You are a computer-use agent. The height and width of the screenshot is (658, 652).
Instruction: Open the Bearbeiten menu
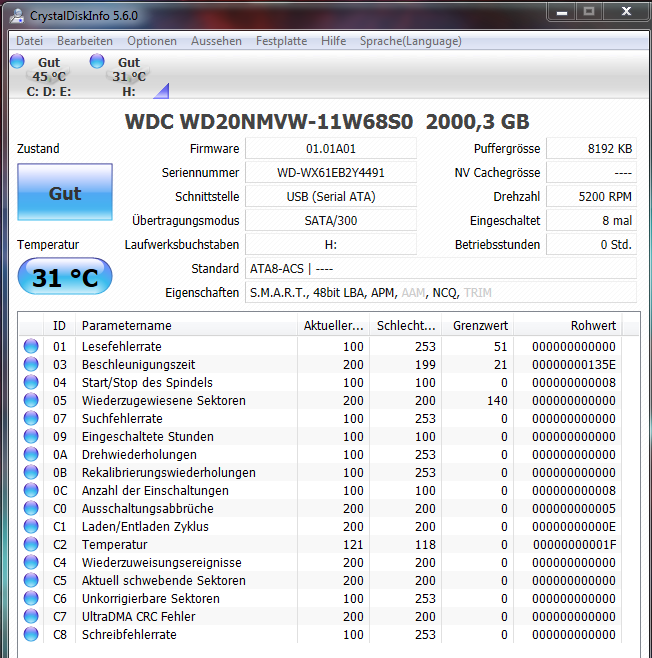[x=85, y=41]
